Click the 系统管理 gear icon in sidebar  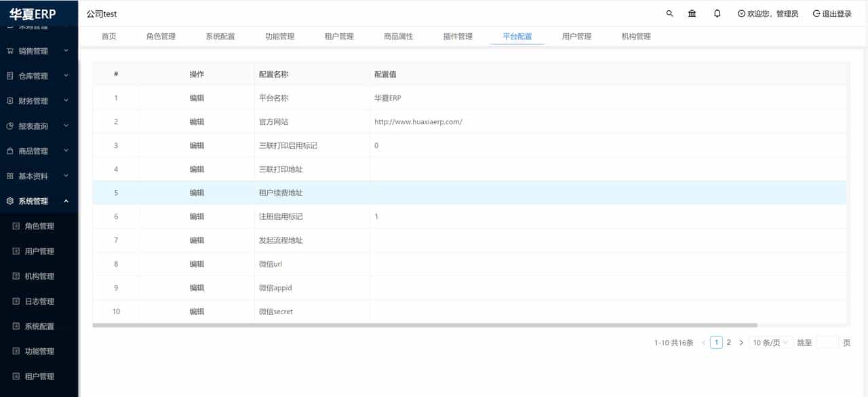(x=9, y=201)
